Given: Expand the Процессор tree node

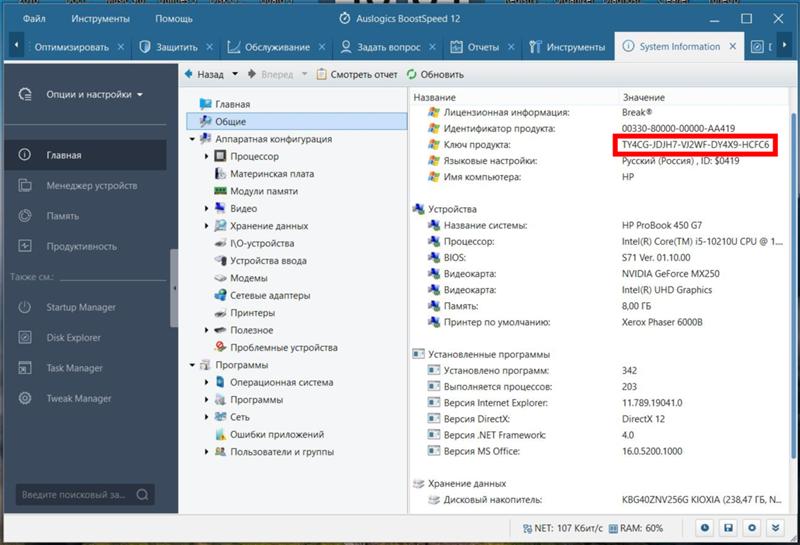Looking at the screenshot, I should point(207,156).
